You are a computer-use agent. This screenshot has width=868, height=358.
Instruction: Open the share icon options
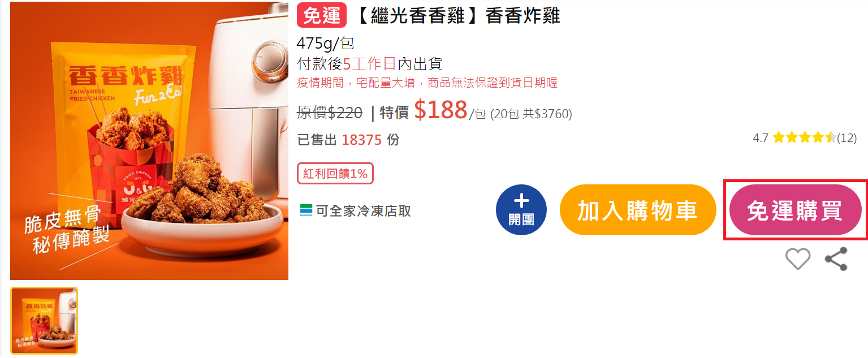836,259
